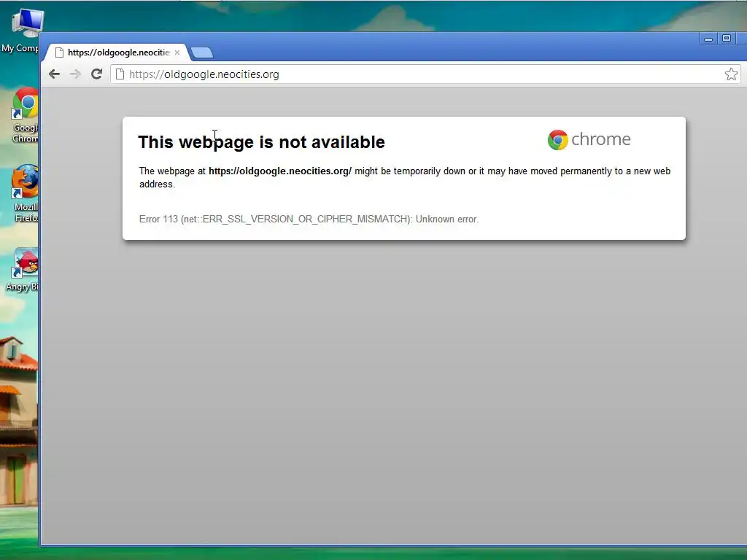Viewport: 747px width, 560px height.
Task: Click the forward navigation arrow
Action: click(x=75, y=74)
